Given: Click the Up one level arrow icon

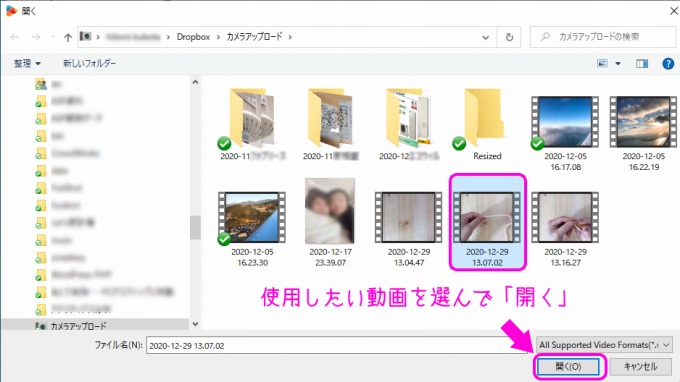Looking at the screenshot, I should (x=68, y=37).
